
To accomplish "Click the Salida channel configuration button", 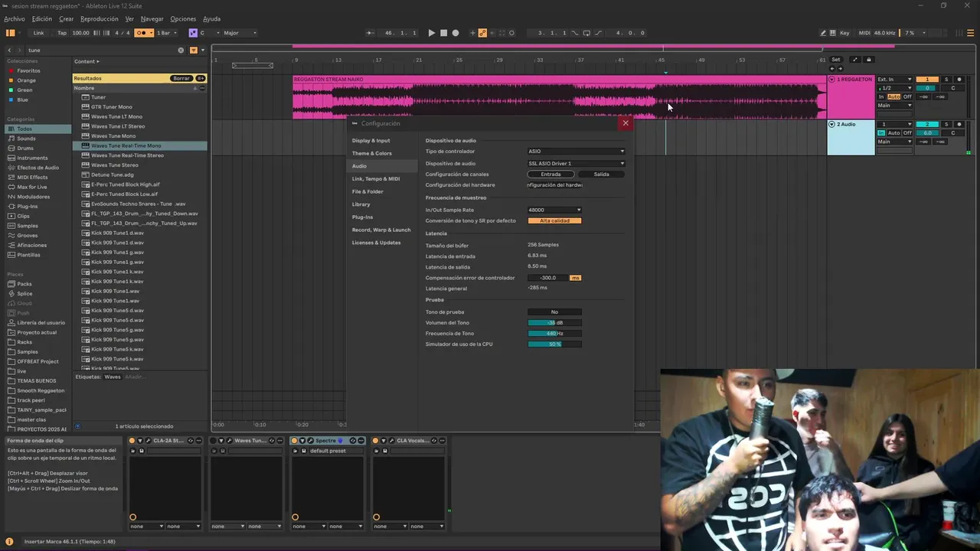I will coord(602,174).
